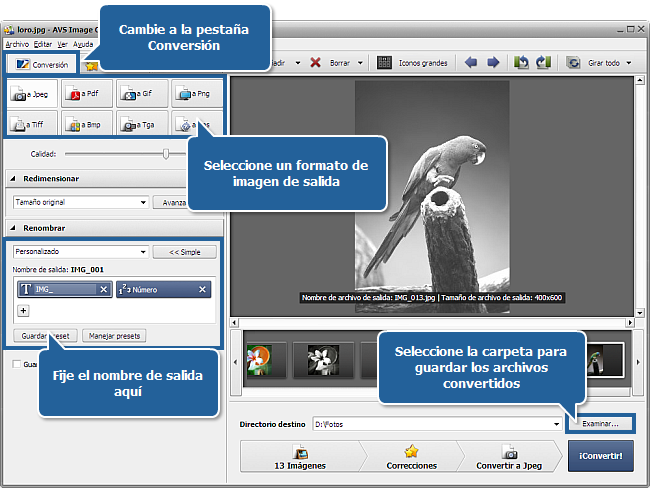Rotate image left with toolbar icon
Image resolution: width=650 pixels, height=488 pixels.
coord(521,62)
